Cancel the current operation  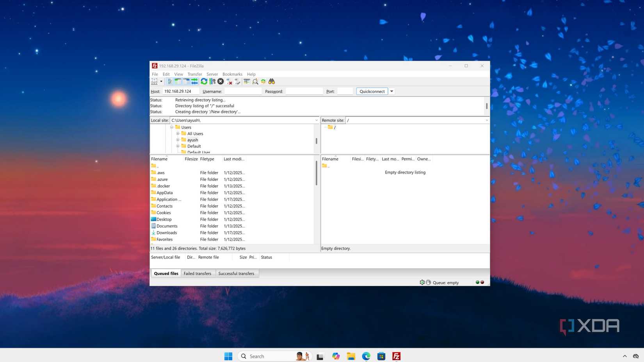coord(221,82)
